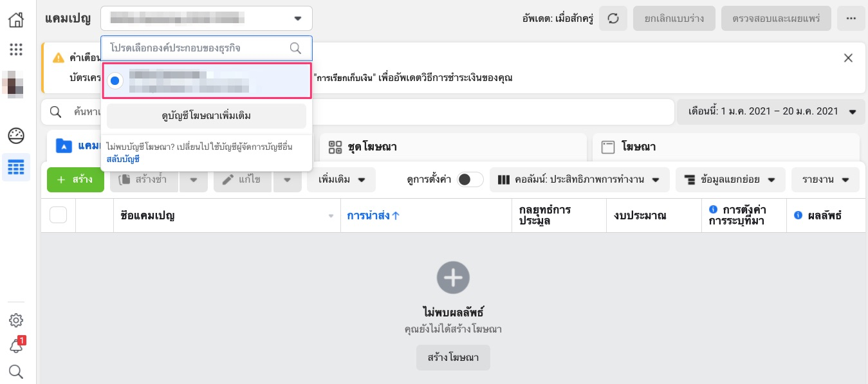This screenshot has width=868, height=384.
Task: Go to the Home icon in sidebar
Action: 16,19
